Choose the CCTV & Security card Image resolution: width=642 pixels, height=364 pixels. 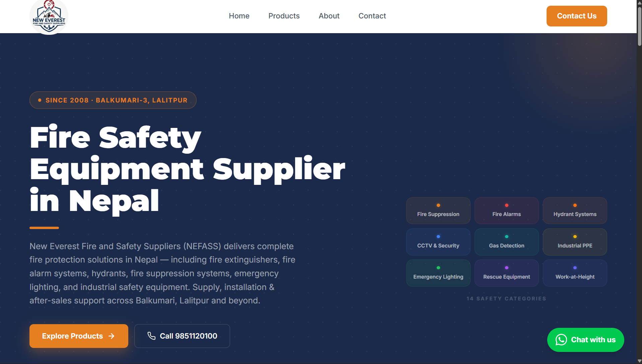click(438, 242)
